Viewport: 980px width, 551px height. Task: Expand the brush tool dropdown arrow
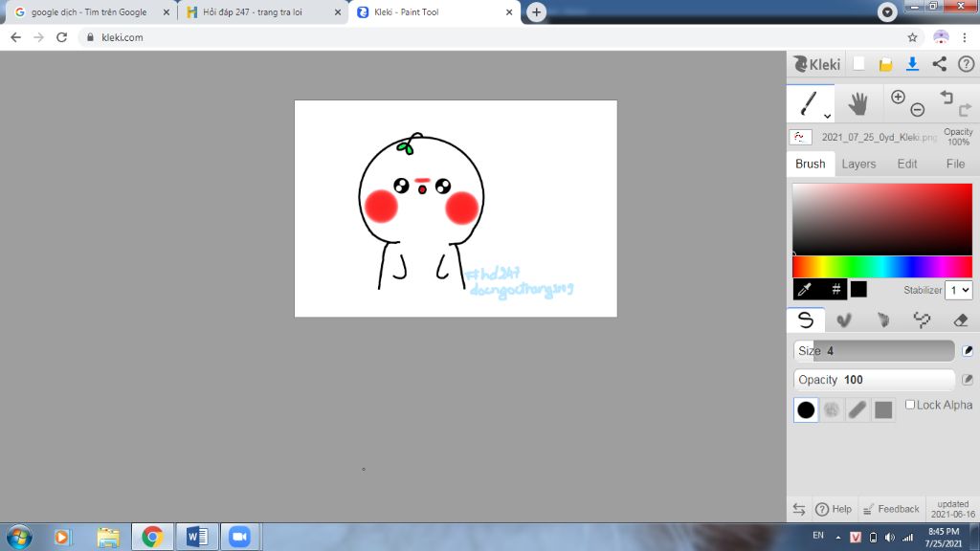[827, 116]
